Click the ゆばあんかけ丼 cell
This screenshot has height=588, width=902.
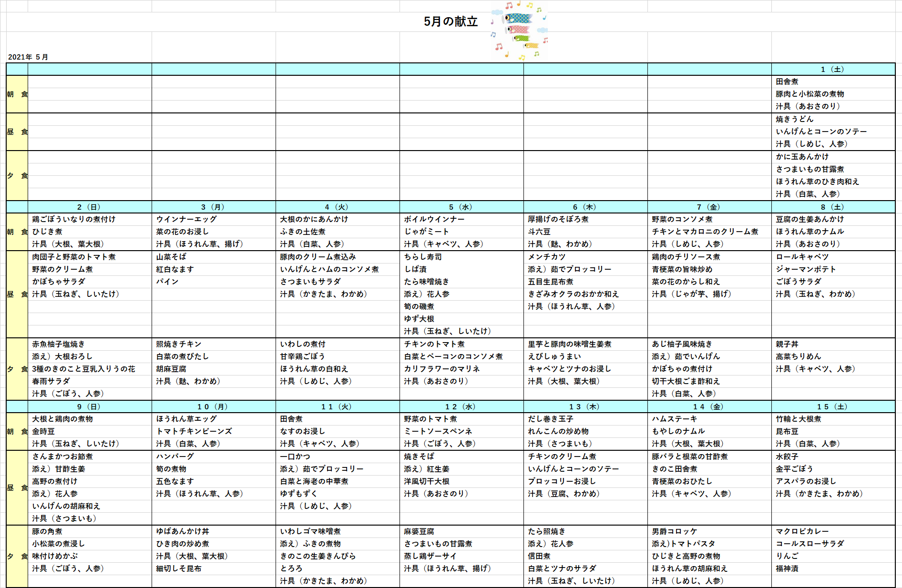coord(183,532)
